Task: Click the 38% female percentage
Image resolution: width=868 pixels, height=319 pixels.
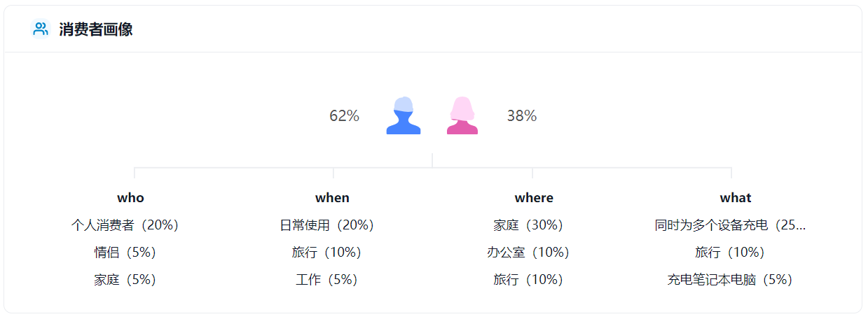Action: point(522,116)
